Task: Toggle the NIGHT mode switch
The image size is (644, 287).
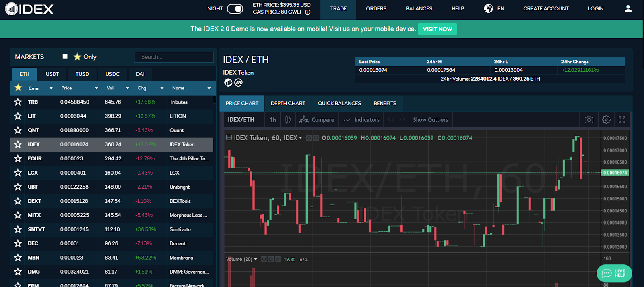Action: [235, 9]
